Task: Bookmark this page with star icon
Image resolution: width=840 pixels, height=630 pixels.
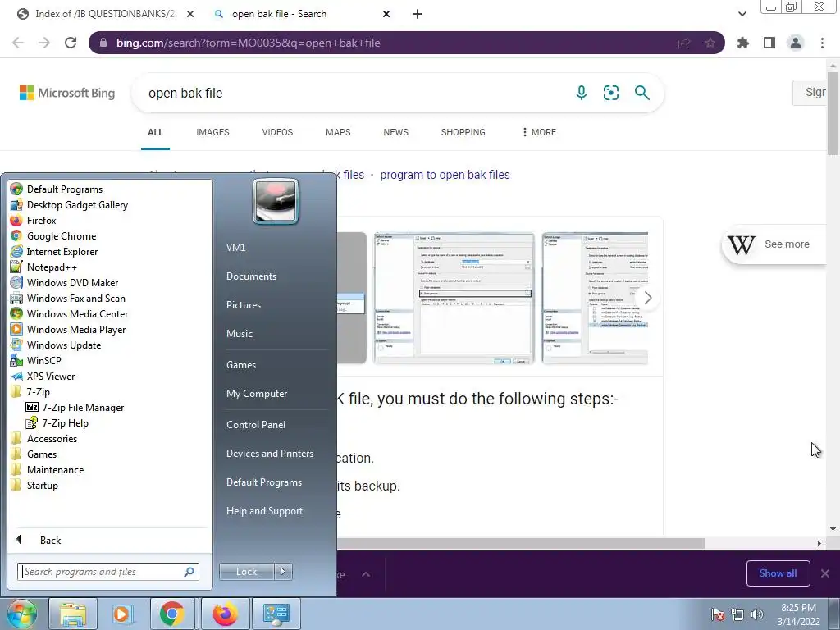Action: 710,43
